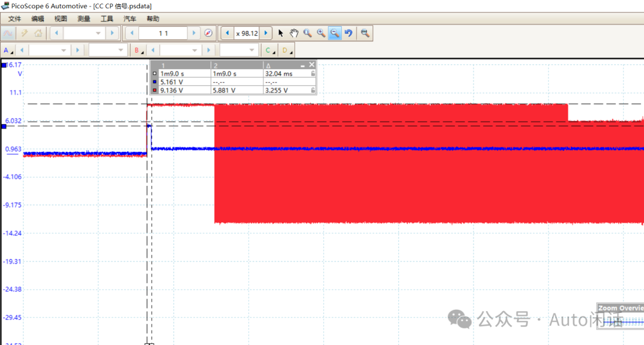Close the ruler measurement legend
The height and width of the screenshot is (345, 644).
(x=311, y=64)
